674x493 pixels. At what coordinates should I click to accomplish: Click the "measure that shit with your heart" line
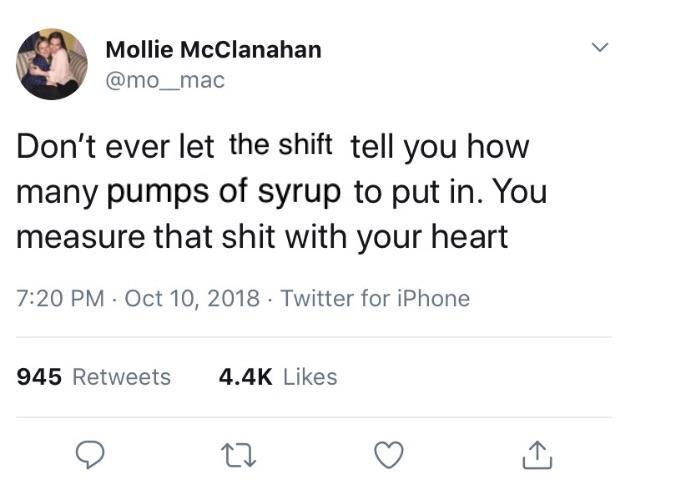[262, 238]
